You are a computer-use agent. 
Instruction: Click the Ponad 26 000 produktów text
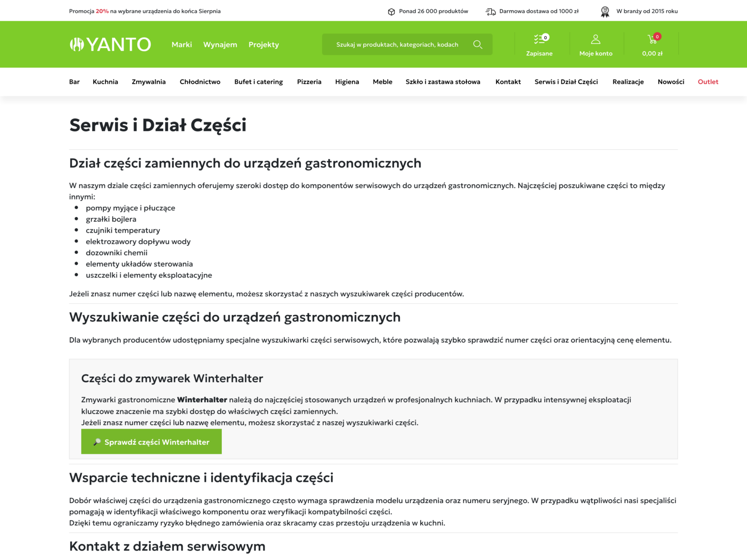tap(433, 11)
